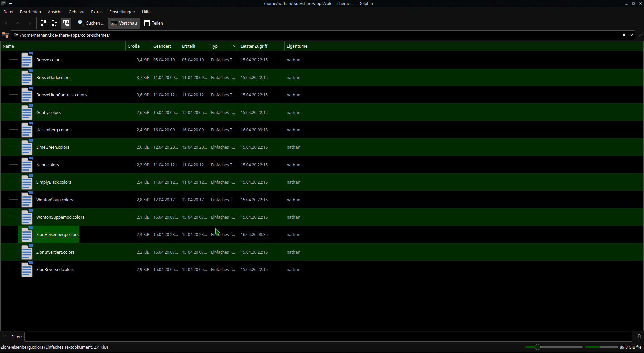The width and height of the screenshot is (644, 353).
Task: Select the Details tree view mode
Action: click(x=66, y=23)
